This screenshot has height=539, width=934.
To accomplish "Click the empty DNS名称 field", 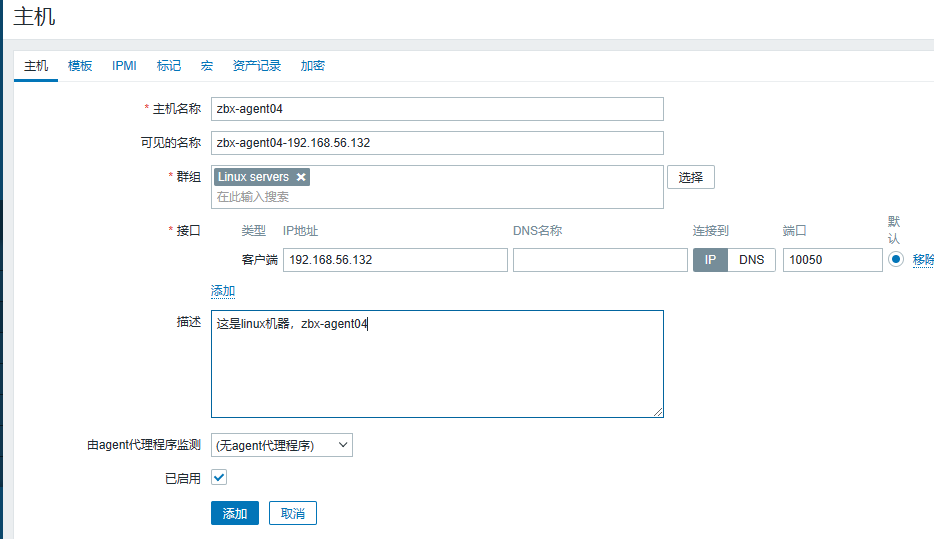I will (x=600, y=260).
